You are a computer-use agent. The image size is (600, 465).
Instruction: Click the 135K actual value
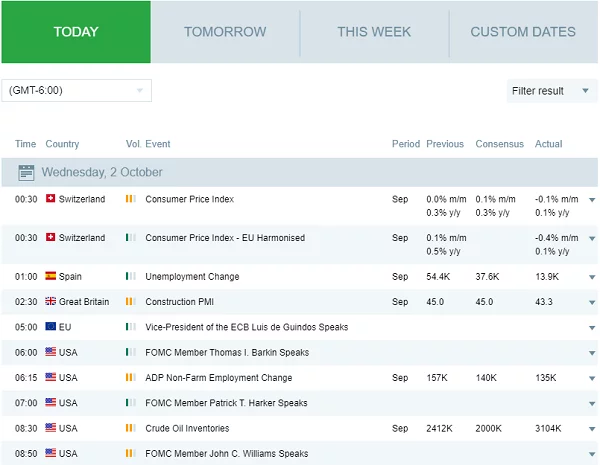click(546, 378)
